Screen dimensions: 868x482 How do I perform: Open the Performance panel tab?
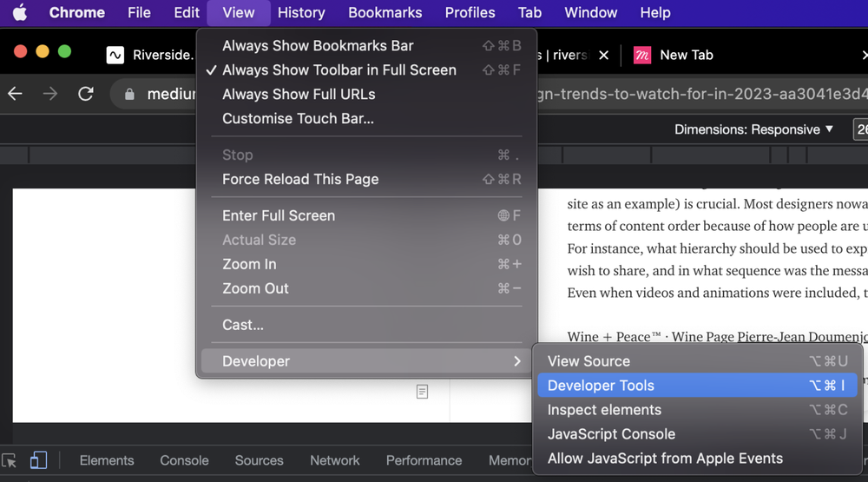pos(424,460)
